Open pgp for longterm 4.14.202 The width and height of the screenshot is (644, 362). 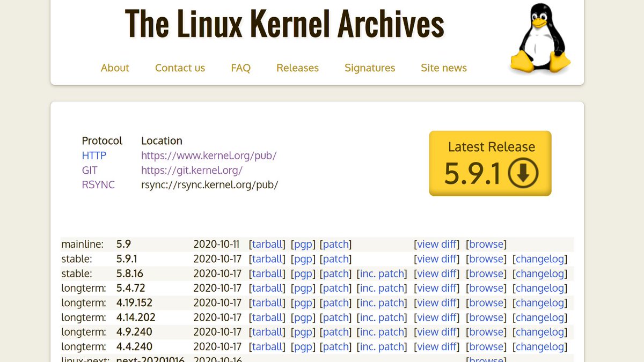point(303,317)
